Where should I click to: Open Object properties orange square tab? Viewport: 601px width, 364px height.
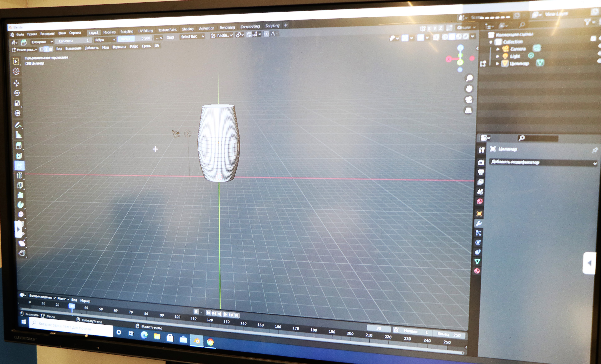[x=479, y=214]
